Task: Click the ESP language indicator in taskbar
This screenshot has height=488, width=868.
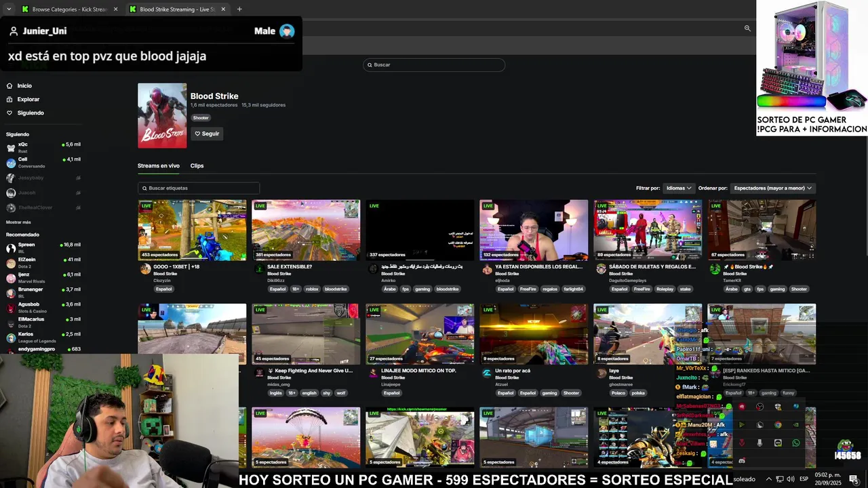Action: tap(804, 479)
